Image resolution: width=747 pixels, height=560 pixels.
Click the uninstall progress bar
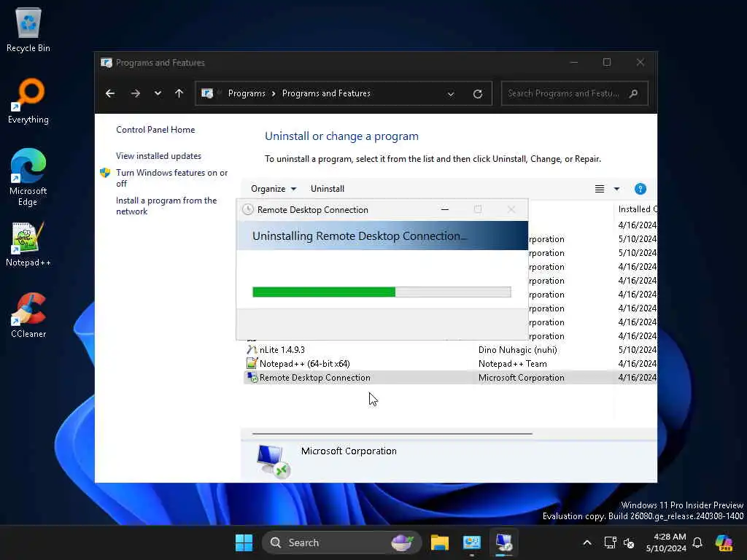click(382, 292)
